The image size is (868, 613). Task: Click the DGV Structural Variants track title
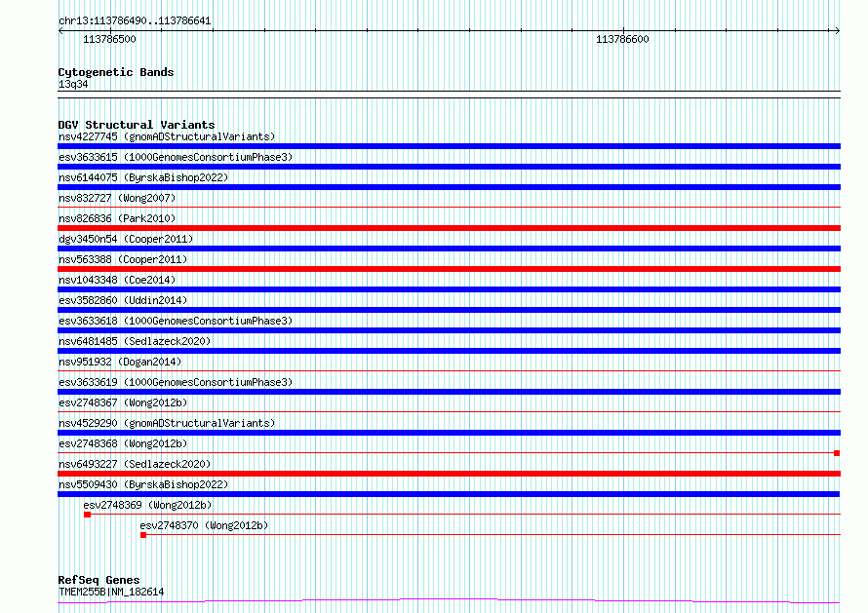137,125
